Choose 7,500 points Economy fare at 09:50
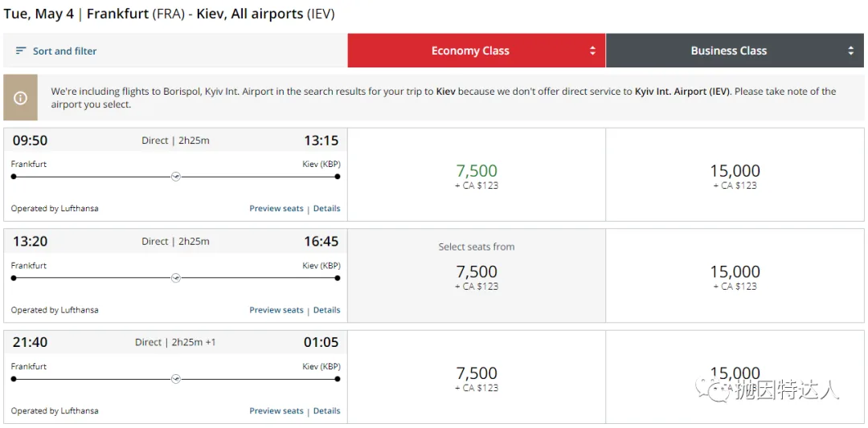Viewport: 868px width, 428px height. point(477,175)
